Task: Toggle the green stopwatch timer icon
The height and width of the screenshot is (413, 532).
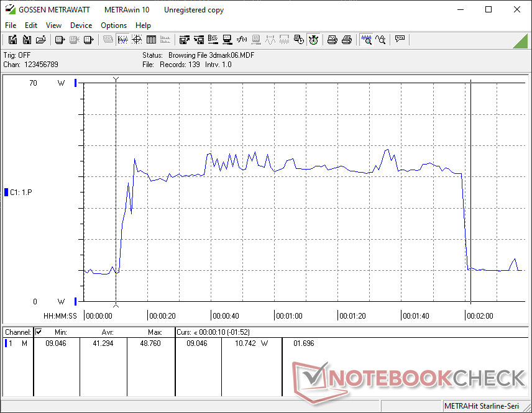Action: coord(313,40)
